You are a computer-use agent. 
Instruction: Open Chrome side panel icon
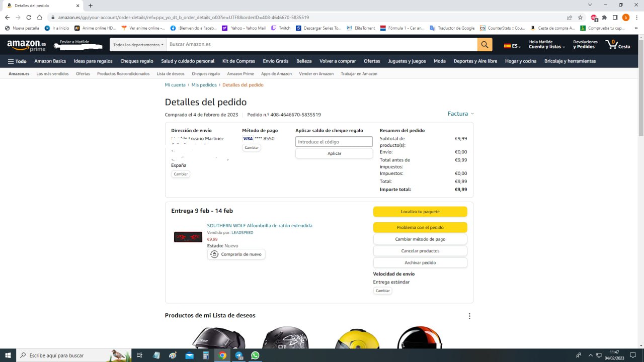(615, 17)
